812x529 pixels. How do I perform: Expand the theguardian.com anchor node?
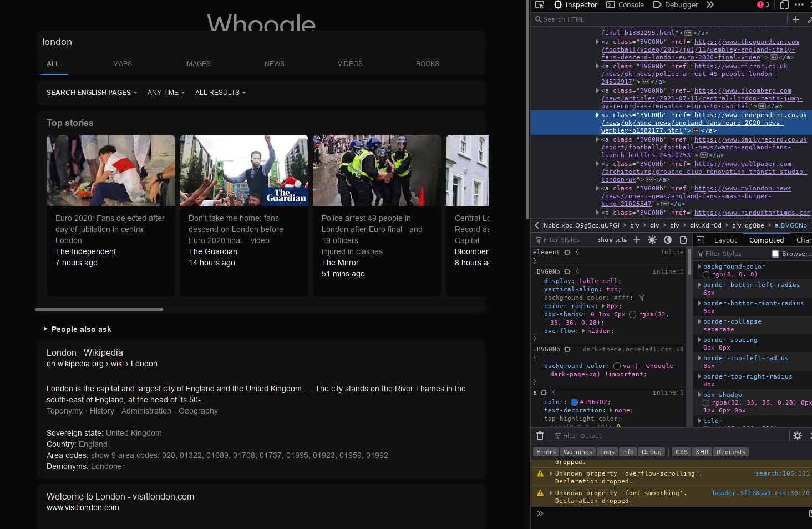[x=597, y=42]
